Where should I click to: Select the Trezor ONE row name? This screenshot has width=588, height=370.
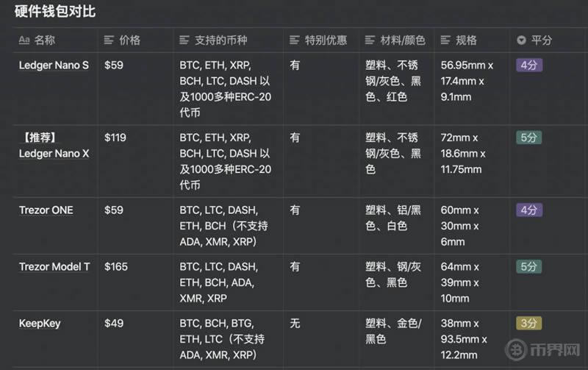click(46, 210)
